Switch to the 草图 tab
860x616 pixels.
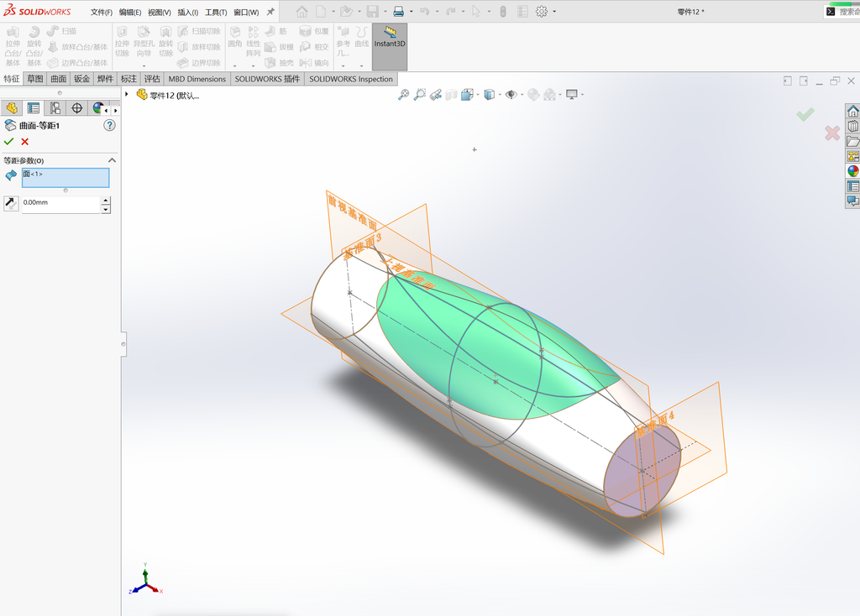pyautogui.click(x=34, y=79)
